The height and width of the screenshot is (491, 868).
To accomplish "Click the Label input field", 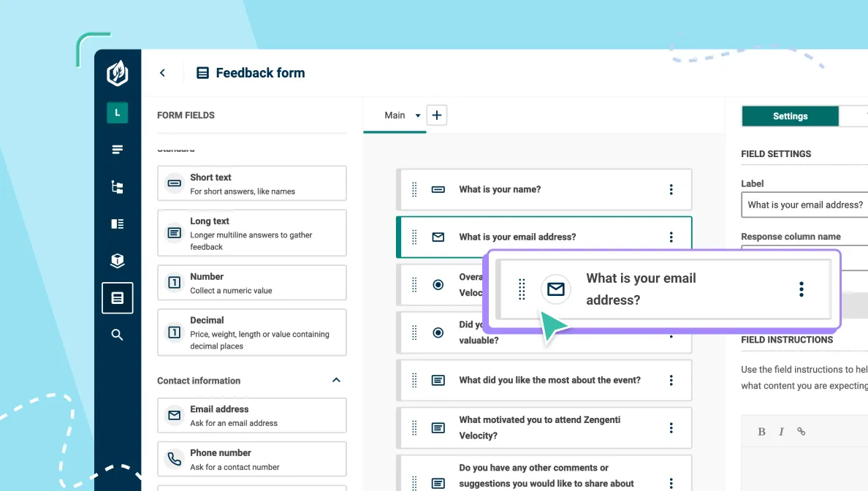I will click(804, 205).
